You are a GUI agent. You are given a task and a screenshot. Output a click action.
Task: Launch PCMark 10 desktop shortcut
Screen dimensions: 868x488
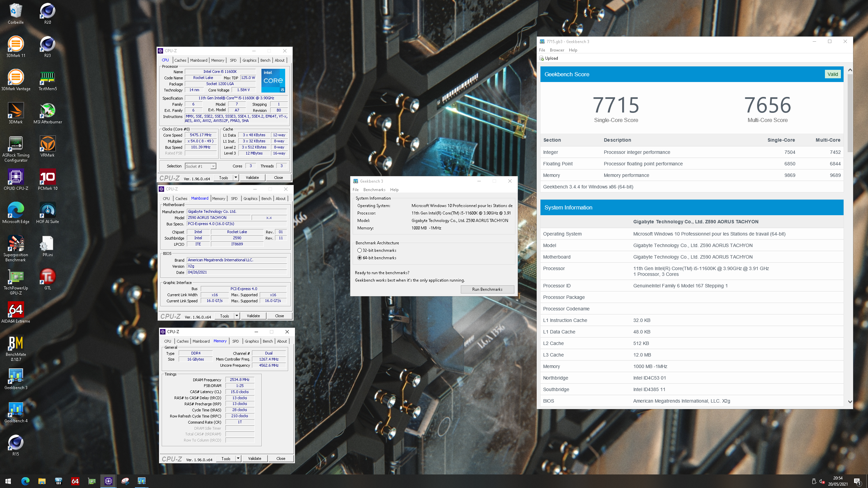click(x=47, y=180)
